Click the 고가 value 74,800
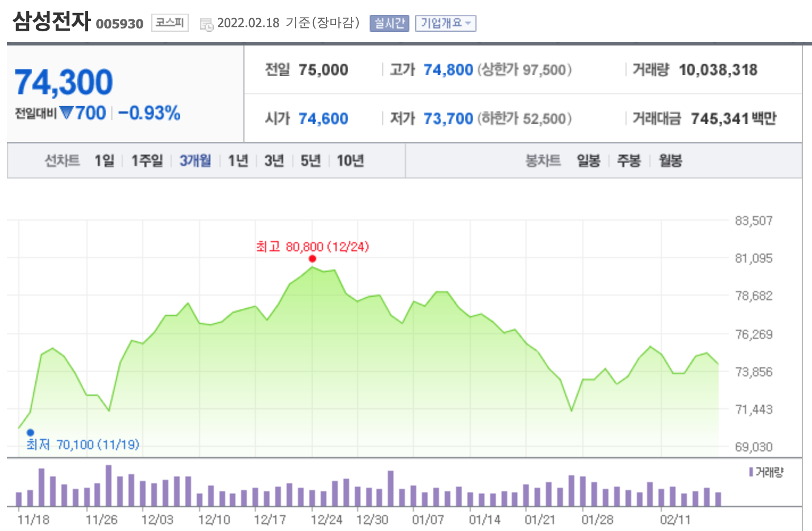Viewport: 812px width, 531px height. pyautogui.click(x=448, y=70)
